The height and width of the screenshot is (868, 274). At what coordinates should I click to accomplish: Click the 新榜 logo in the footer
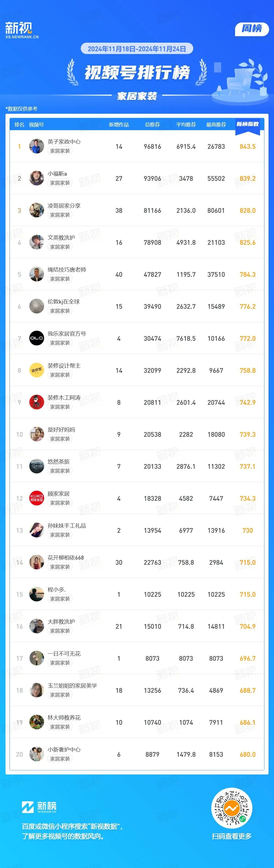(39, 807)
